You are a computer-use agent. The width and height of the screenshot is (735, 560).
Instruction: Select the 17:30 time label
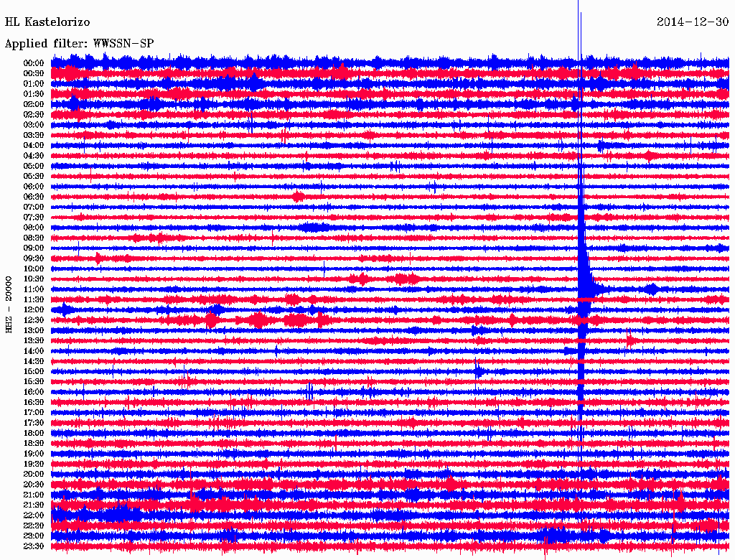click(34, 423)
